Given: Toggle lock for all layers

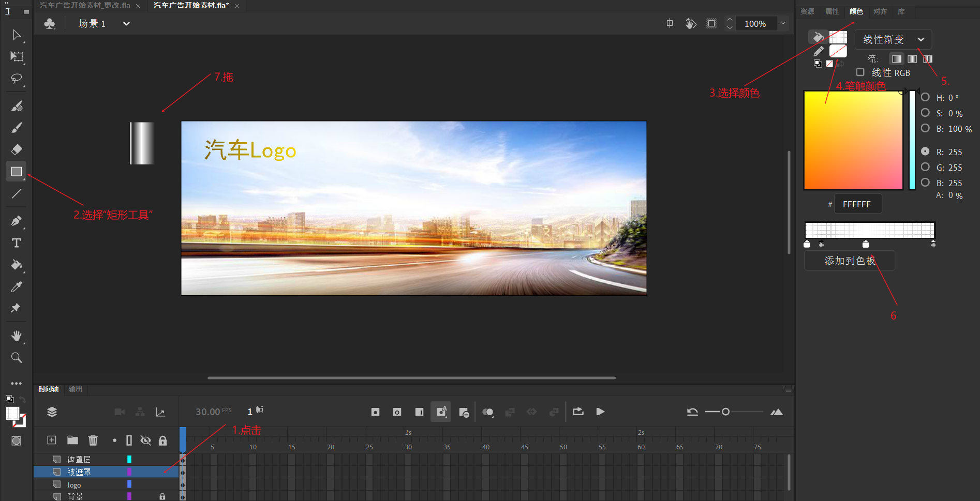Looking at the screenshot, I should coord(163,441).
